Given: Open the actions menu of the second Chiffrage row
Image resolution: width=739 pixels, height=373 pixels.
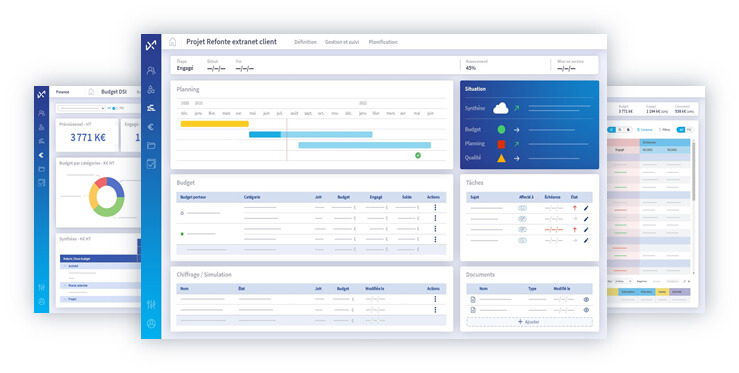Looking at the screenshot, I should [x=435, y=310].
